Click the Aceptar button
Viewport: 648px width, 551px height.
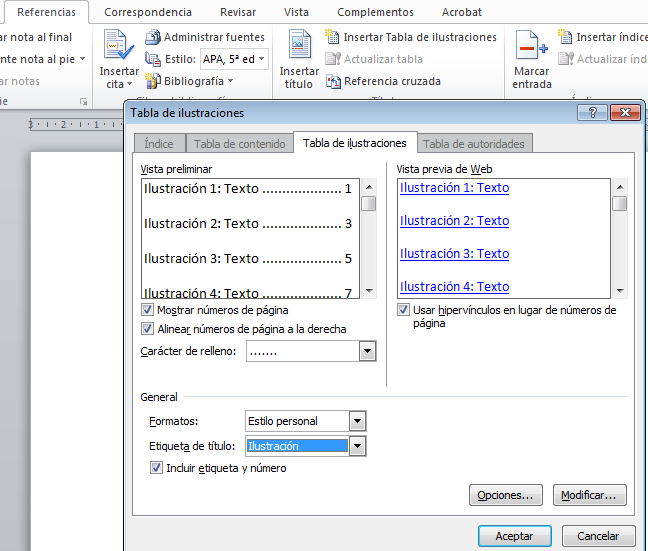point(515,536)
